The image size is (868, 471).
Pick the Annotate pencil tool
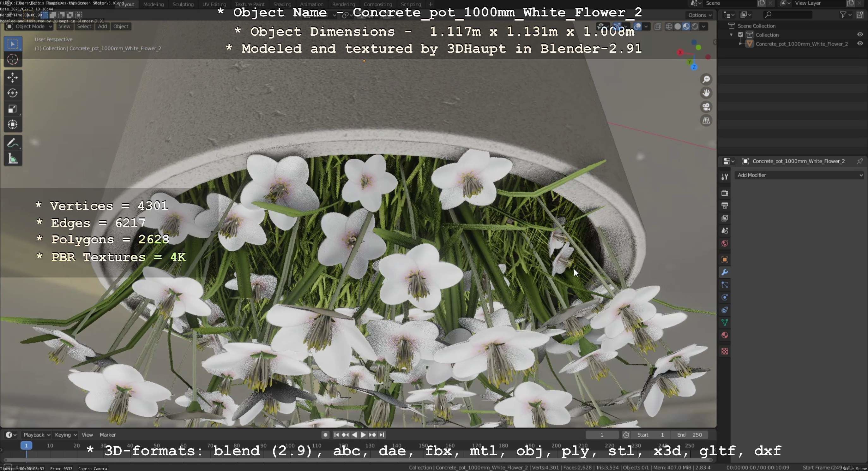[x=13, y=143]
